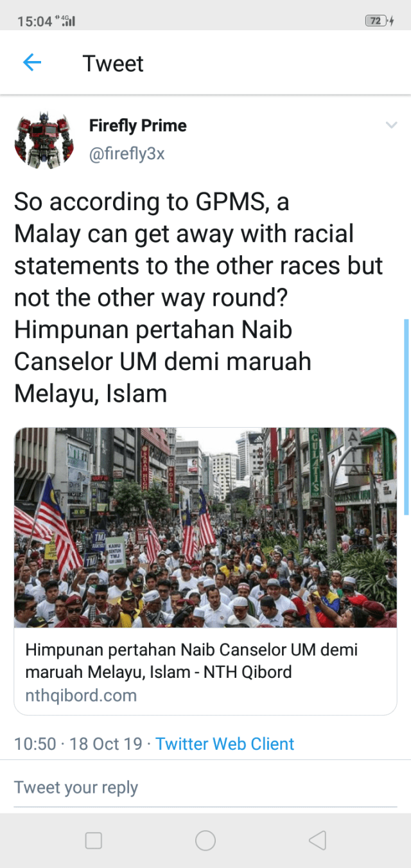Tap the back arrow icon
Screen dimensions: 411x868
pos(32,62)
